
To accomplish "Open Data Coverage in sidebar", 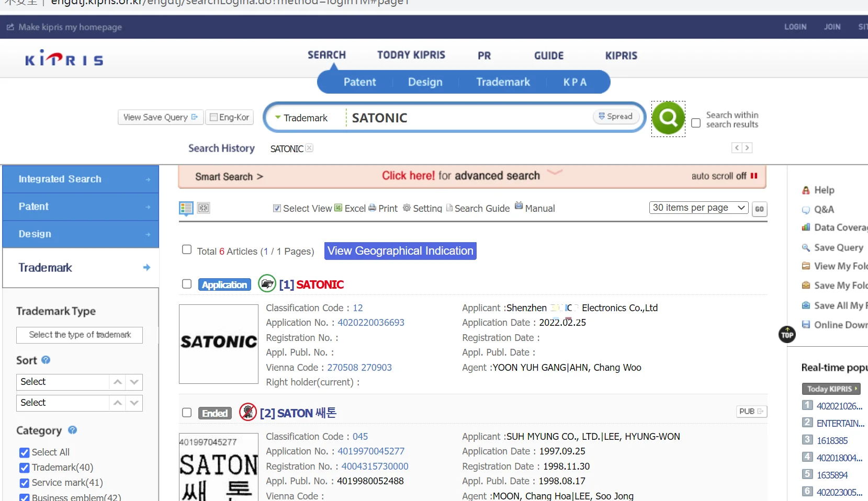I will 835,227.
